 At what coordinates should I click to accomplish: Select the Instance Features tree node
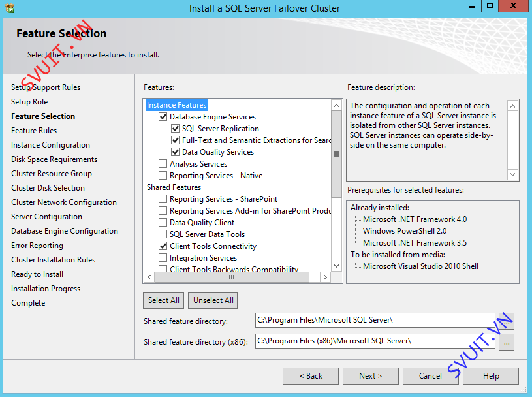[x=176, y=105]
